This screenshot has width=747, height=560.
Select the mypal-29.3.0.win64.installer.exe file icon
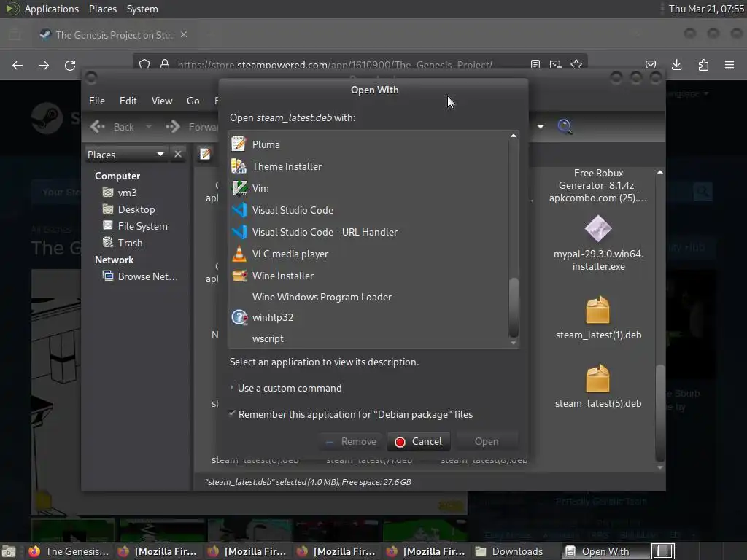tap(598, 228)
